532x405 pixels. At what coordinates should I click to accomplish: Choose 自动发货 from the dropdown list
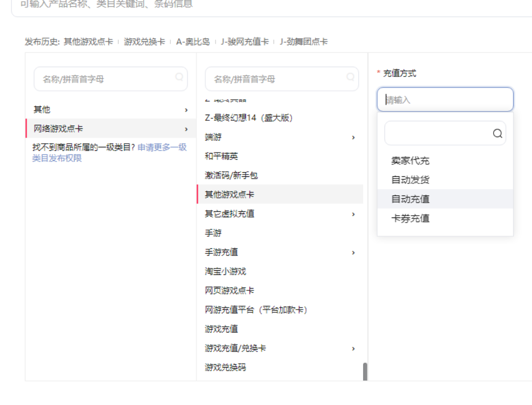(x=410, y=180)
